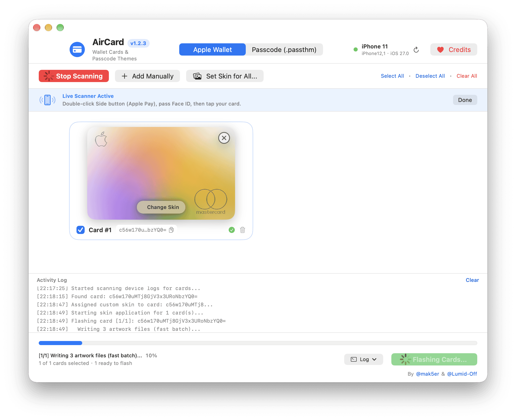Remove all cards with Clear All
The width and height of the screenshot is (516, 420).
click(x=467, y=76)
